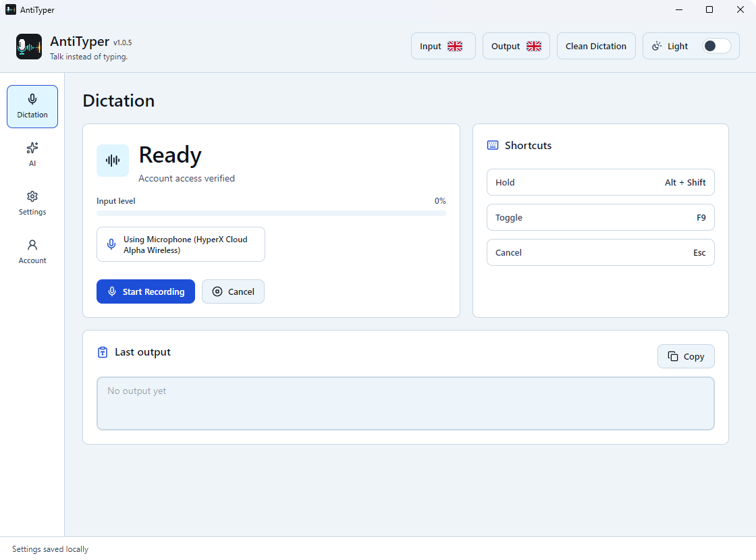Close the AntiTyper window

740,9
